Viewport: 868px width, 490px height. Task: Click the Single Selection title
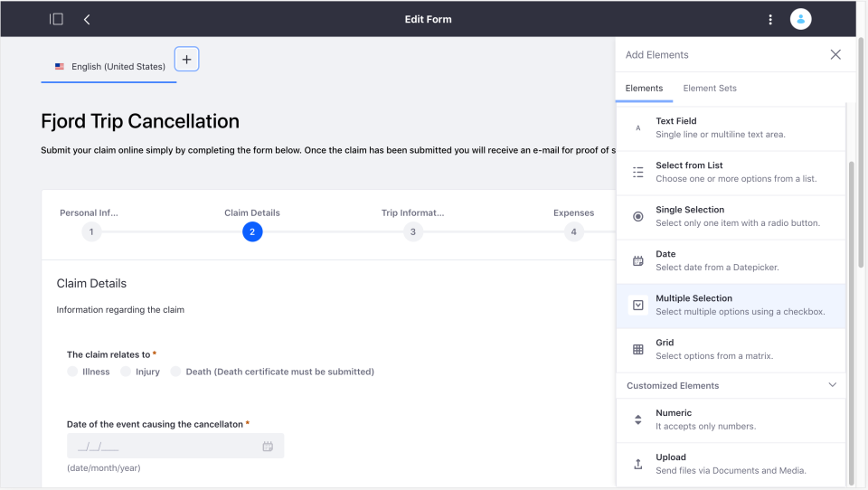coord(690,209)
